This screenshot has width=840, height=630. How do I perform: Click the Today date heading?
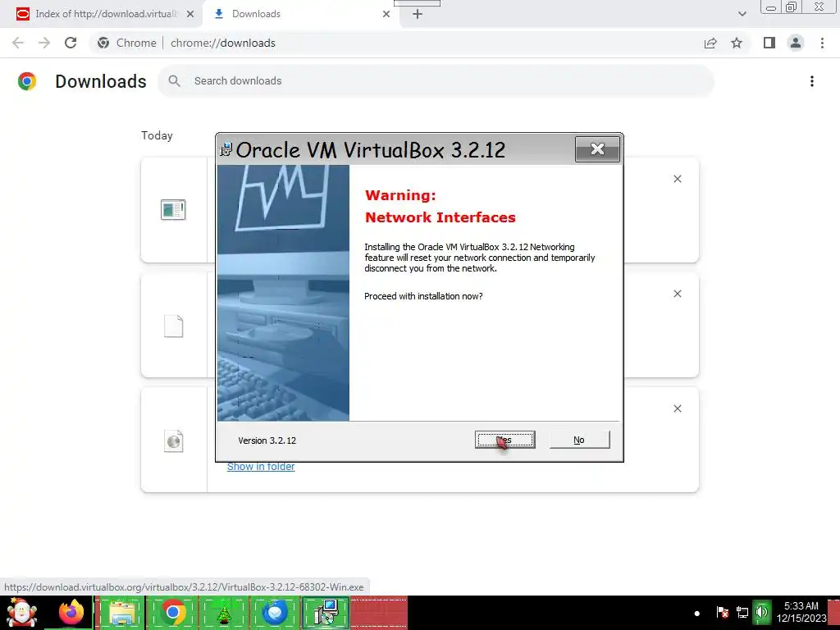pos(157,135)
